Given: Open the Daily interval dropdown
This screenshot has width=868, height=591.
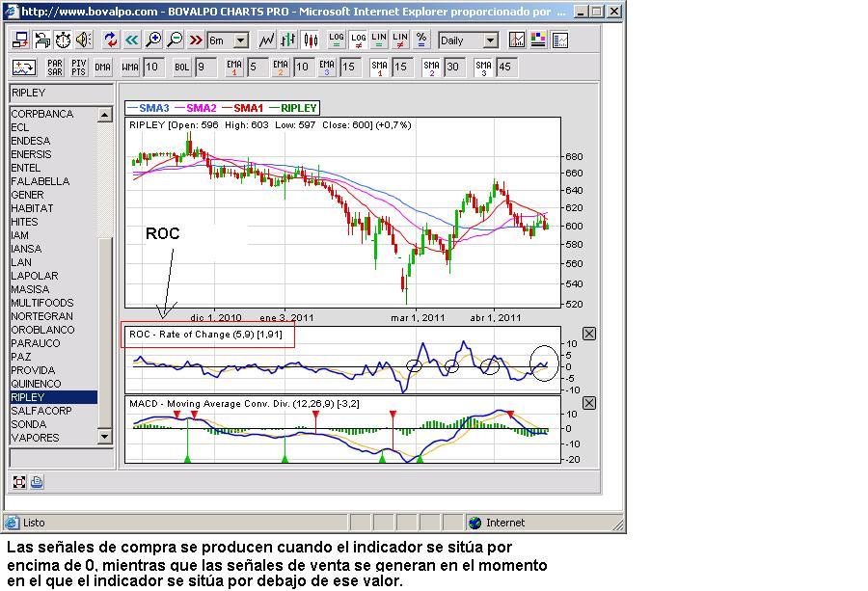Looking at the screenshot, I should click(491, 40).
